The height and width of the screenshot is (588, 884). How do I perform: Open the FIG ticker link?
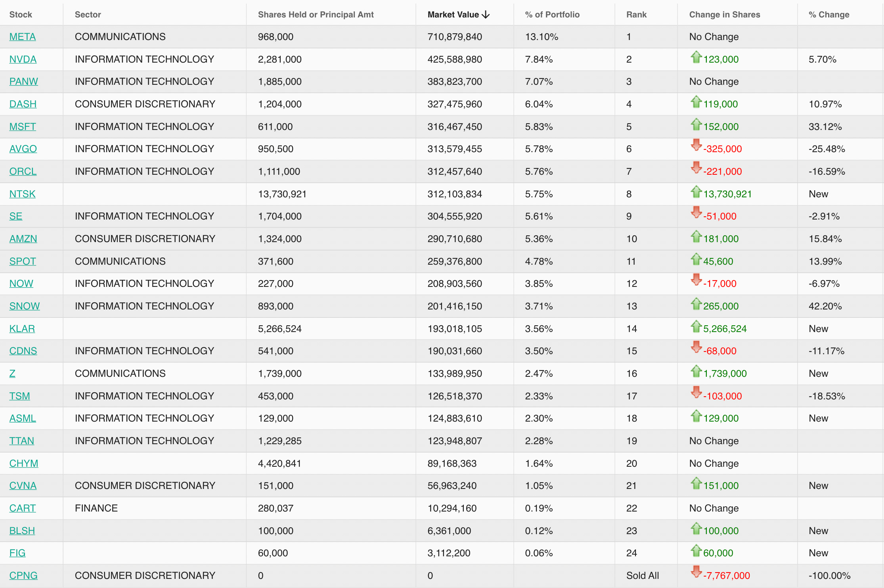pyautogui.click(x=17, y=553)
